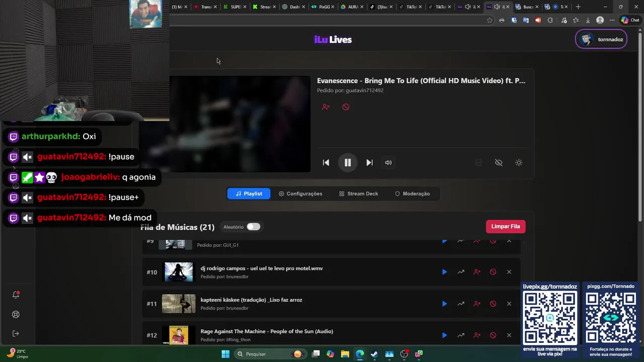Remove song #12 from the queue
This screenshot has height=362, width=644.
509,335
